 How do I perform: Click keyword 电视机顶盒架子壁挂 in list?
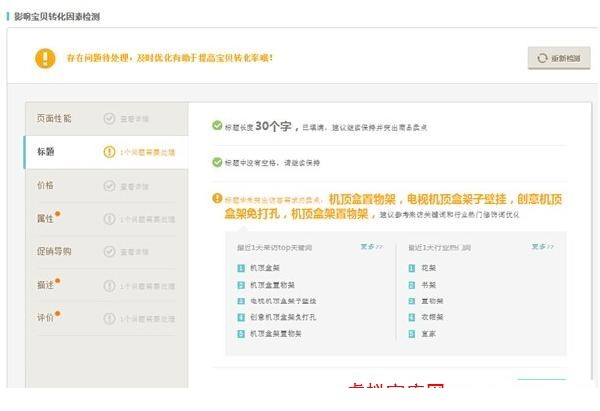(x=283, y=301)
